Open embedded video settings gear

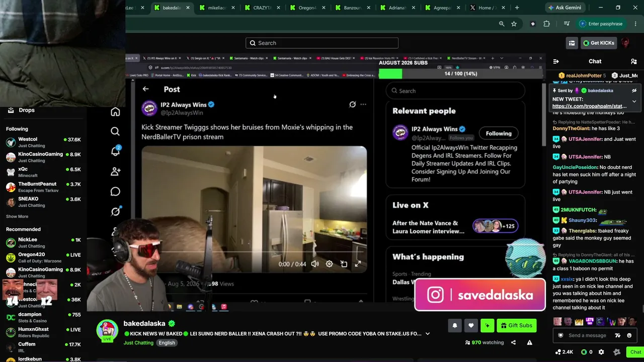[329, 264]
